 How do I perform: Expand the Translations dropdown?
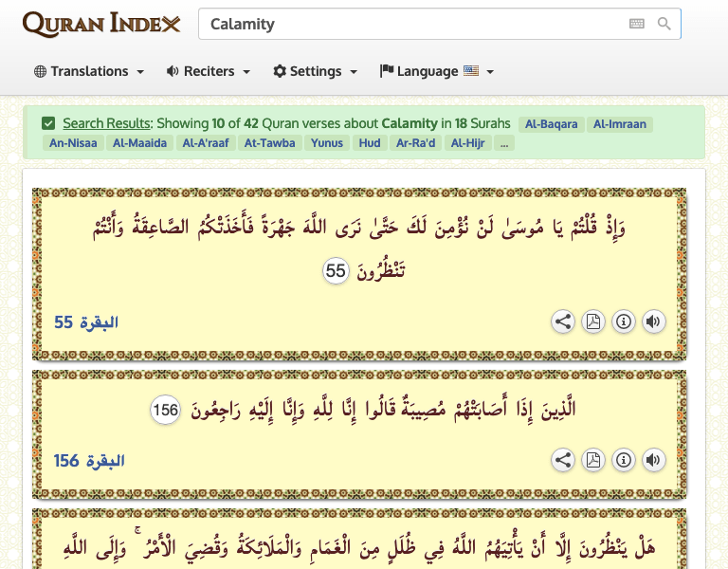point(89,71)
